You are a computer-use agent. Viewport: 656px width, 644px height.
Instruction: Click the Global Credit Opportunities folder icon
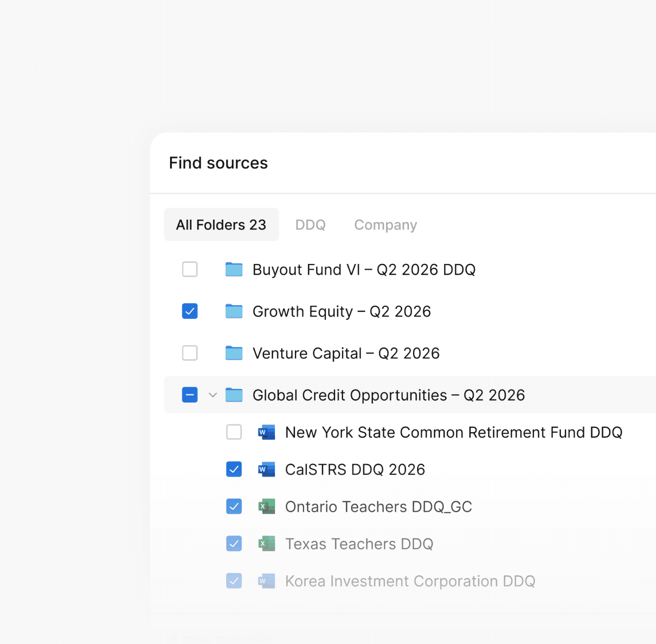click(234, 395)
